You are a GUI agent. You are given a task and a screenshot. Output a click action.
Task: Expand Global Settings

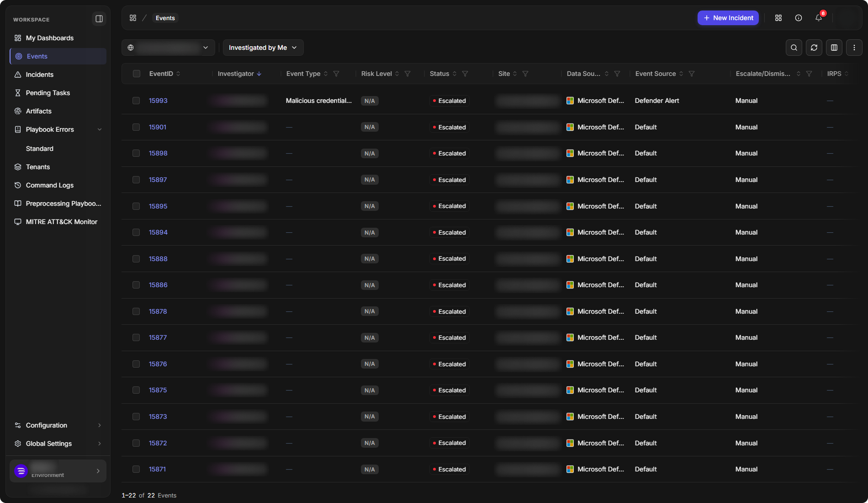click(58, 444)
